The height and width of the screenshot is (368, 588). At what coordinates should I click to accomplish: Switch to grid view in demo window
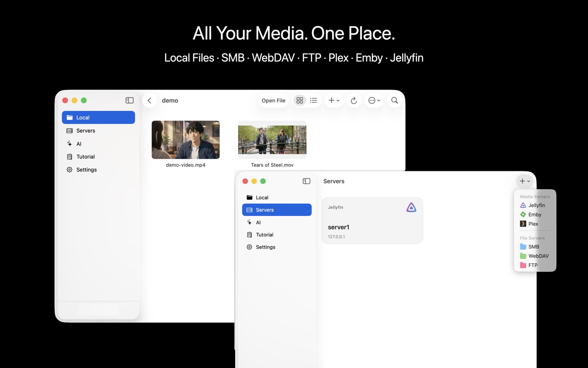tap(300, 101)
